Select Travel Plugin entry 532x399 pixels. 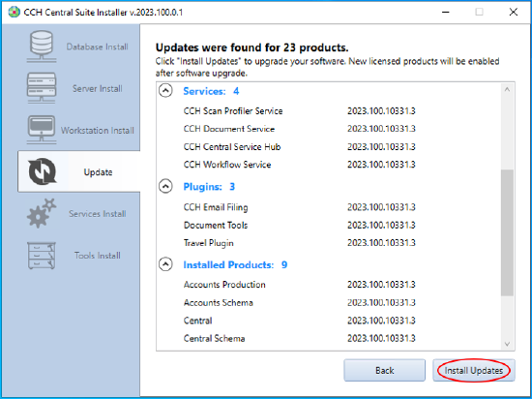tap(299, 243)
